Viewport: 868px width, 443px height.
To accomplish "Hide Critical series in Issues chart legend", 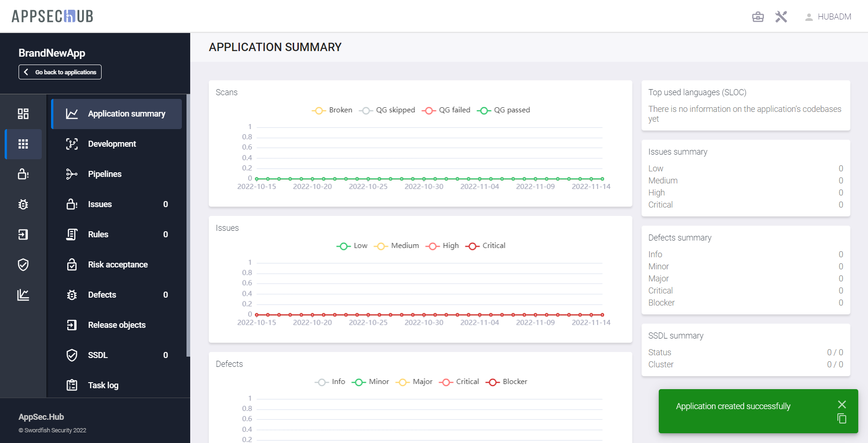I will pos(486,246).
